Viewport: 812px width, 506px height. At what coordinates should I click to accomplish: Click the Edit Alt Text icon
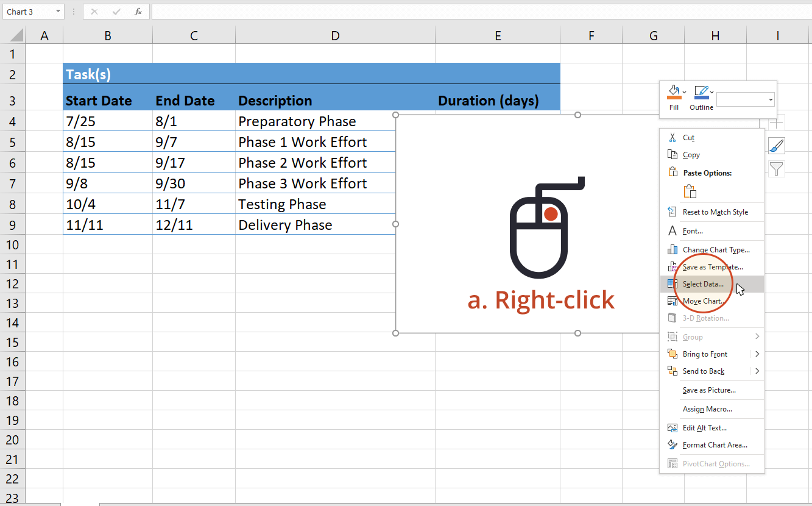tap(673, 427)
